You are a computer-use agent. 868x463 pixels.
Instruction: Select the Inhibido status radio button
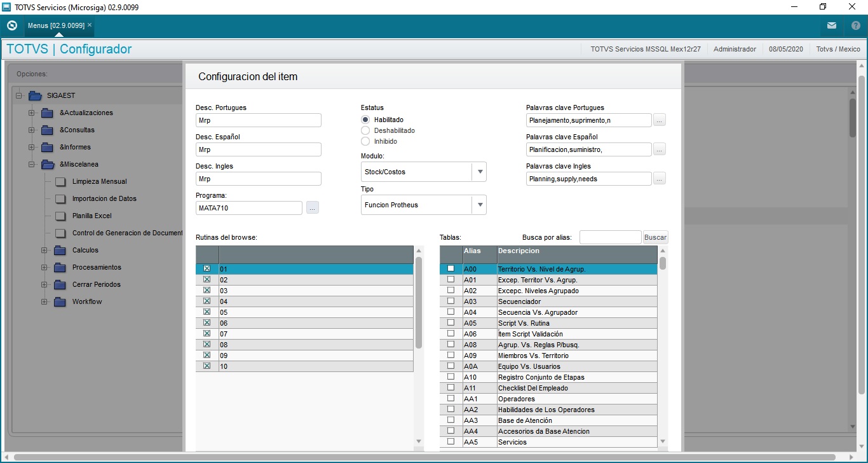click(365, 141)
